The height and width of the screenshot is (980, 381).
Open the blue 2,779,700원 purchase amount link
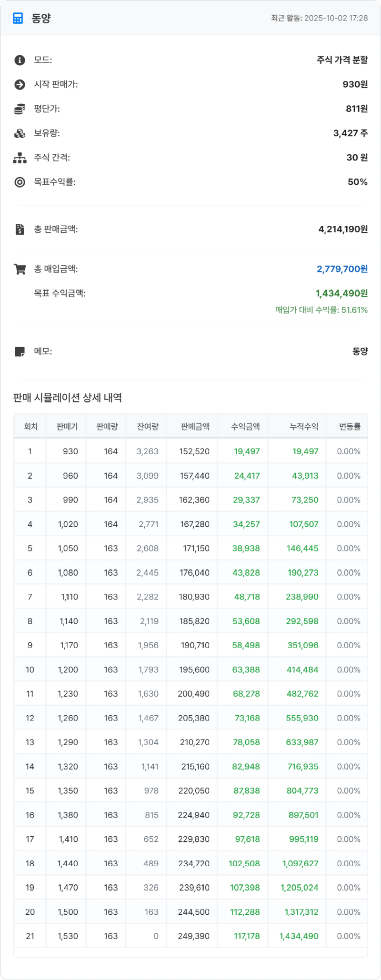tap(342, 269)
